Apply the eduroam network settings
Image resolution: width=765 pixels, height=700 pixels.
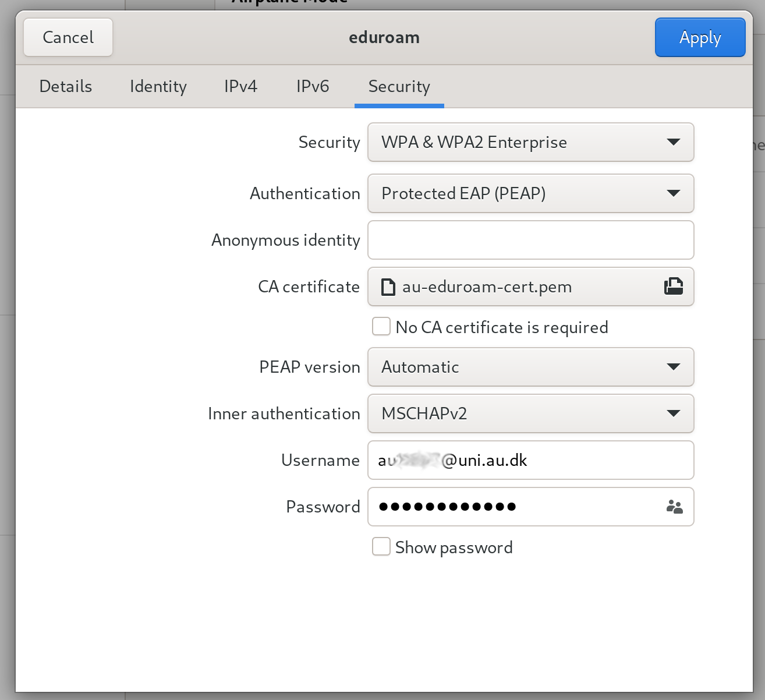point(700,37)
